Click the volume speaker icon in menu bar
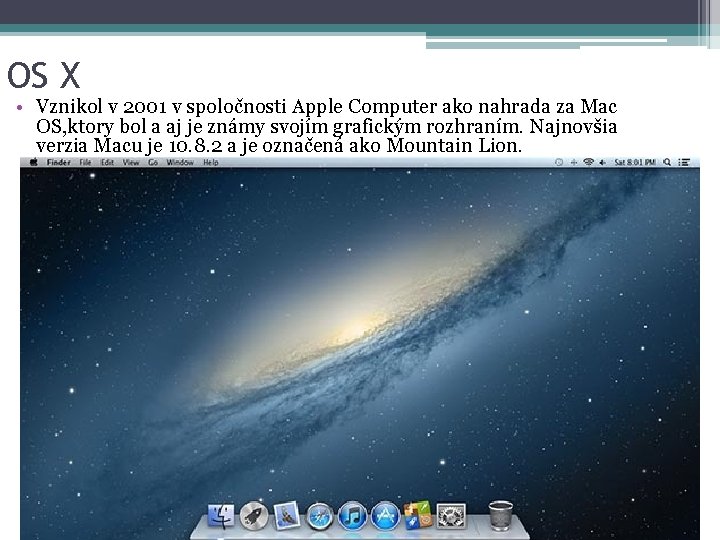Screen dimensions: 720x540 (x=602, y=162)
